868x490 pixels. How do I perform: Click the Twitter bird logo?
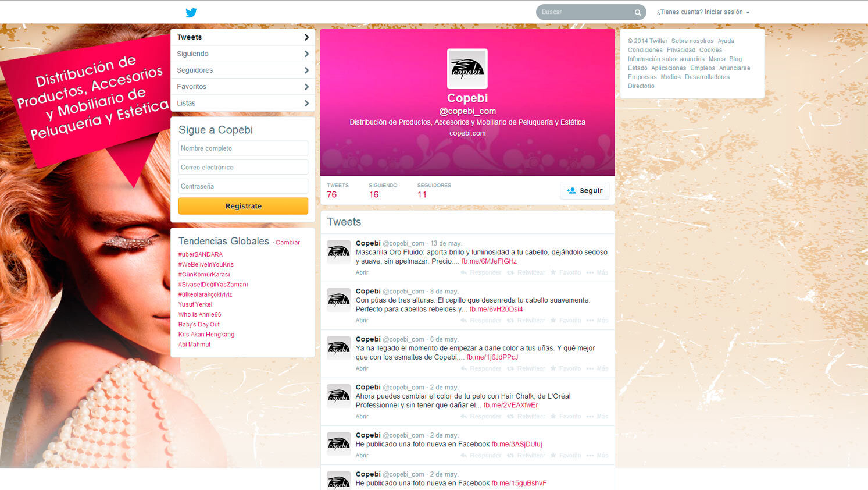(191, 12)
